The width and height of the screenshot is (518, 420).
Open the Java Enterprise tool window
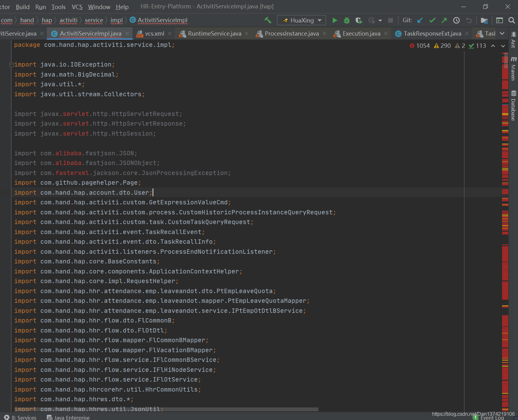68,417
